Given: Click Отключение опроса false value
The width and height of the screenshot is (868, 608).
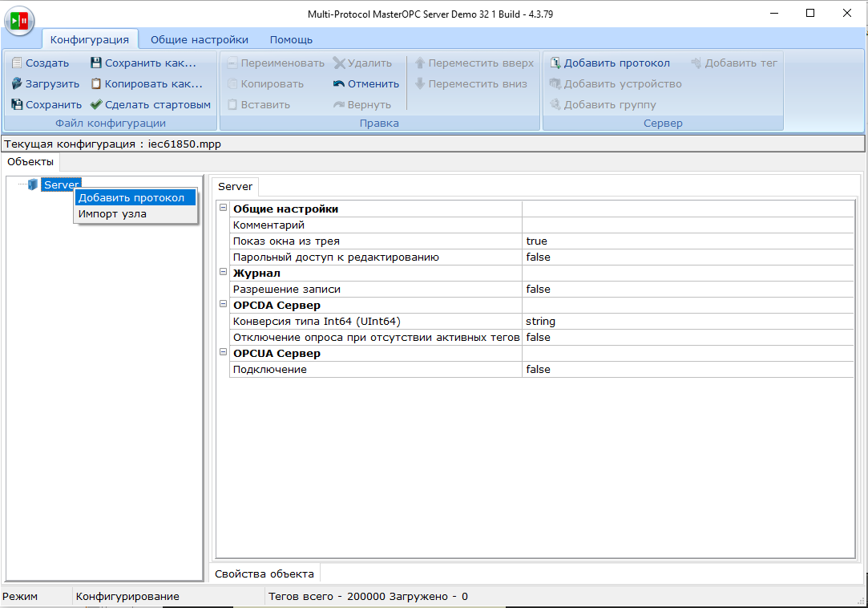Looking at the screenshot, I should point(538,337).
